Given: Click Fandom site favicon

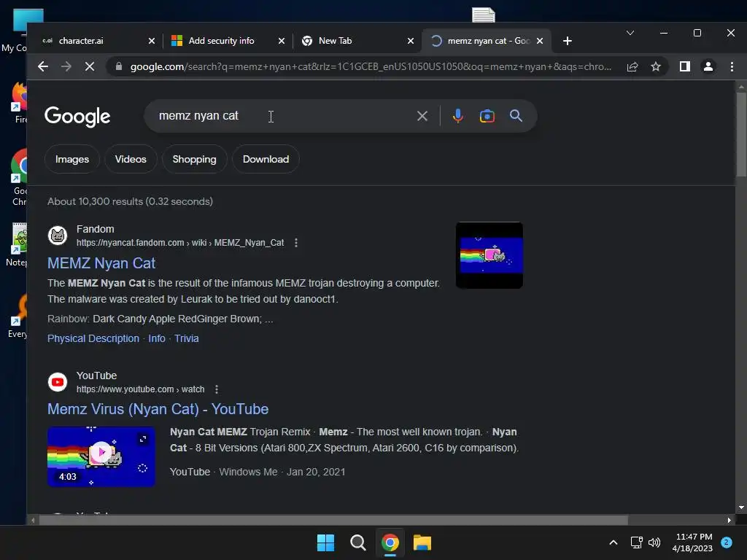Looking at the screenshot, I should coord(58,236).
